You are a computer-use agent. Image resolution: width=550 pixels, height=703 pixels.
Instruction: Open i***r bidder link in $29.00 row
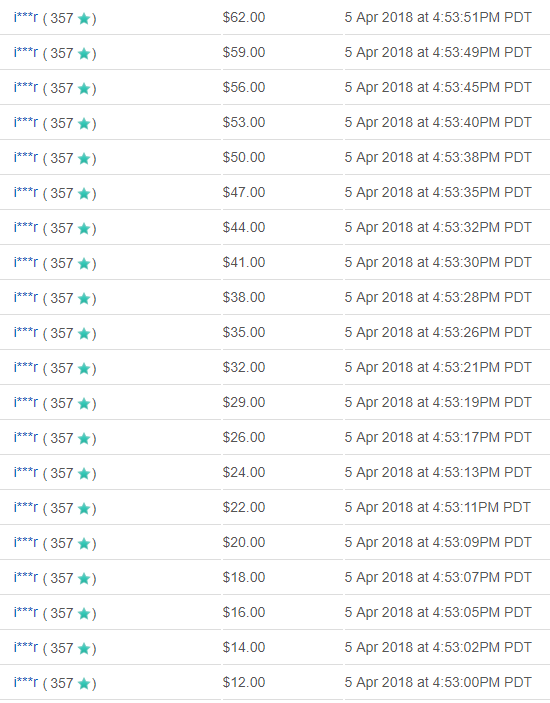26,402
